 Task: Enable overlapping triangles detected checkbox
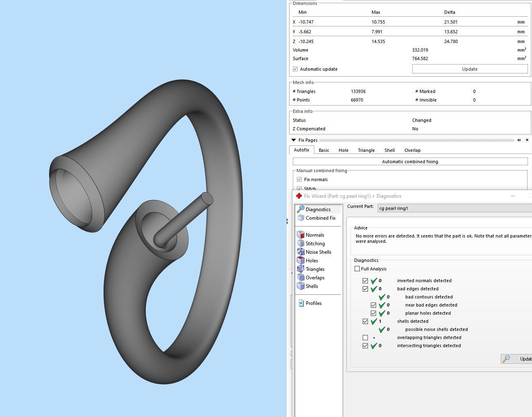(365, 337)
